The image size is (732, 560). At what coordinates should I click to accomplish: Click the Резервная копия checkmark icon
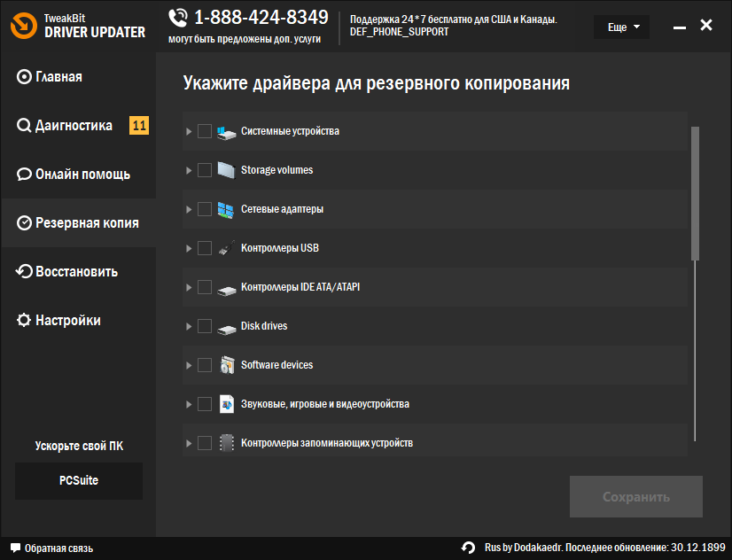pyautogui.click(x=24, y=223)
